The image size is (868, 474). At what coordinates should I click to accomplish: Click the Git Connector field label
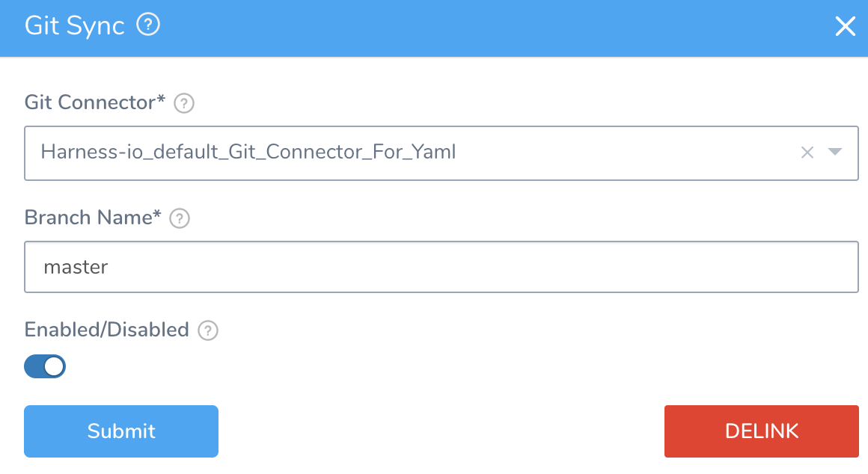[95, 102]
